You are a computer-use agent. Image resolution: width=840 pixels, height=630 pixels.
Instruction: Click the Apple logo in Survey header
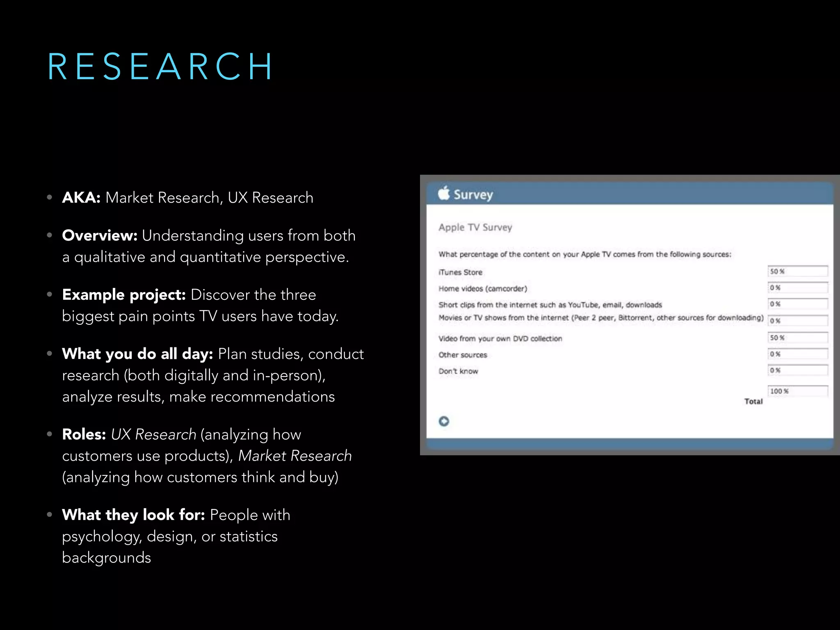pyautogui.click(x=444, y=193)
